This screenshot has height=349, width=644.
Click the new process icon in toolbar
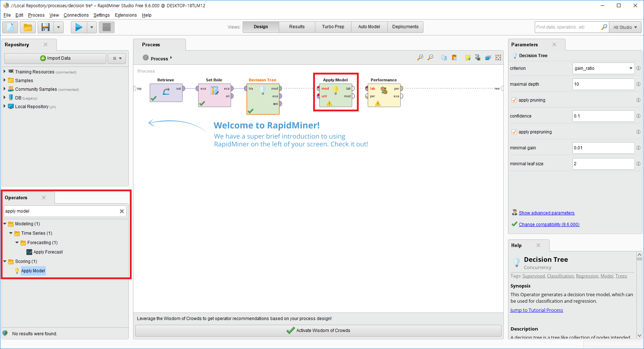10,27
